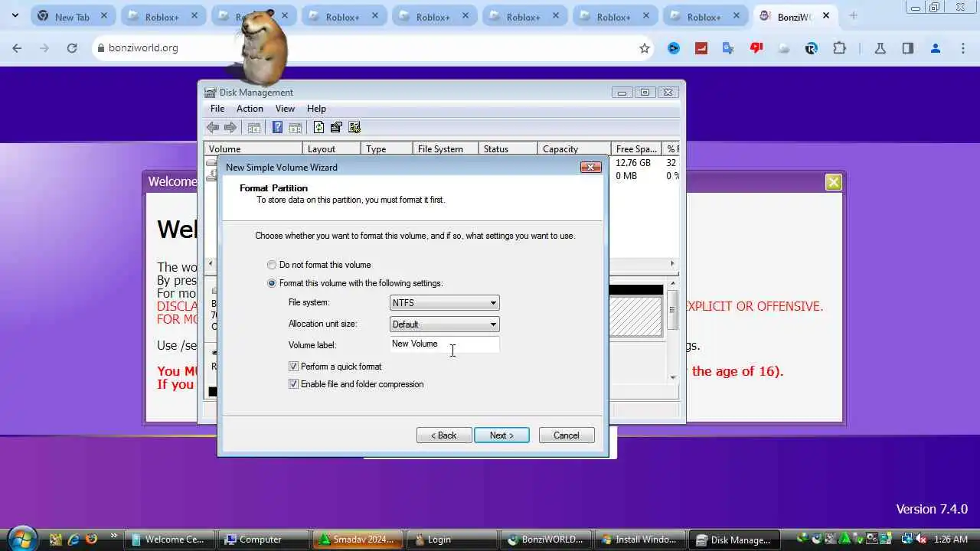Switch to the New Tab browser tab

pyautogui.click(x=73, y=16)
